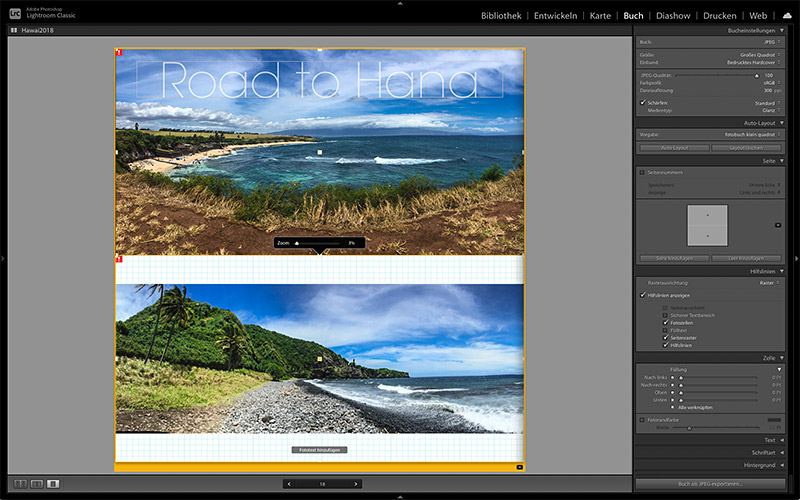
Task: Collapse left panel with edge arrow
Action: (3, 259)
